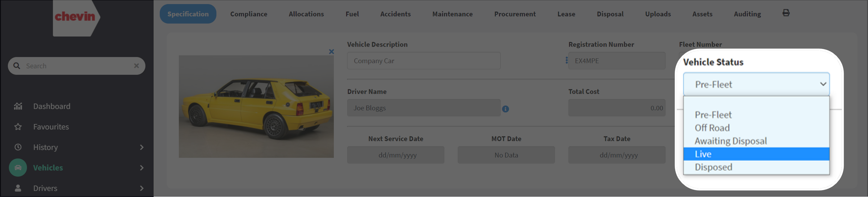Click the Total Cost field
Screen dimensions: 868x197
[x=617, y=108]
